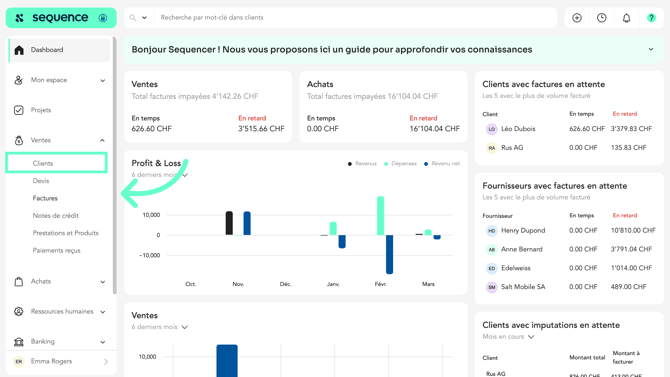The width and height of the screenshot is (670, 377).
Task: Open the clock history icon
Action: click(602, 18)
